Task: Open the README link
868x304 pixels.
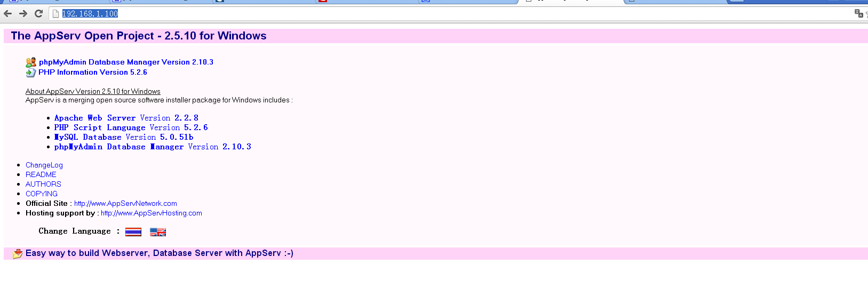Action: (41, 175)
